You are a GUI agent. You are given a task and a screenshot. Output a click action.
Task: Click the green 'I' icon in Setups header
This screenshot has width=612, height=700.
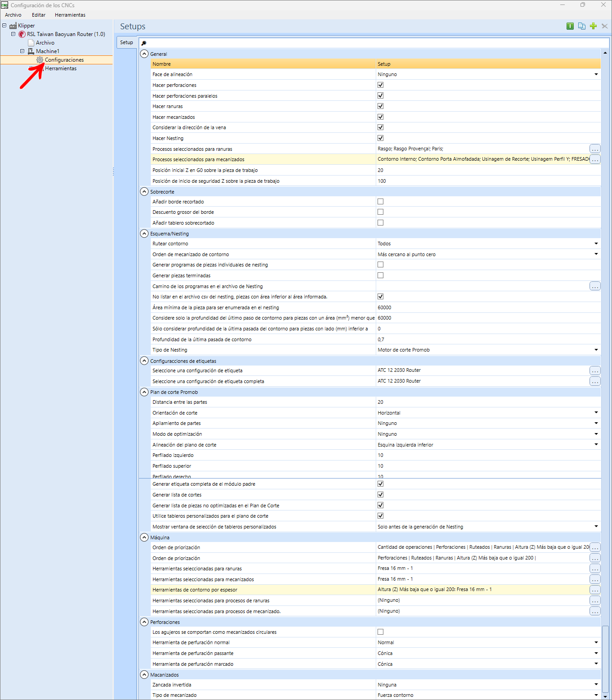570,26
